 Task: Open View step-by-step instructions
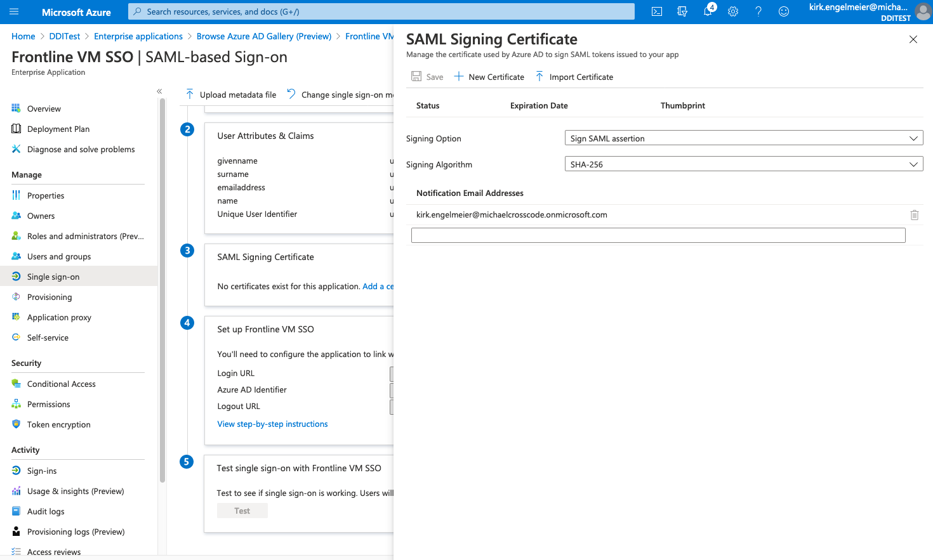tap(272, 424)
